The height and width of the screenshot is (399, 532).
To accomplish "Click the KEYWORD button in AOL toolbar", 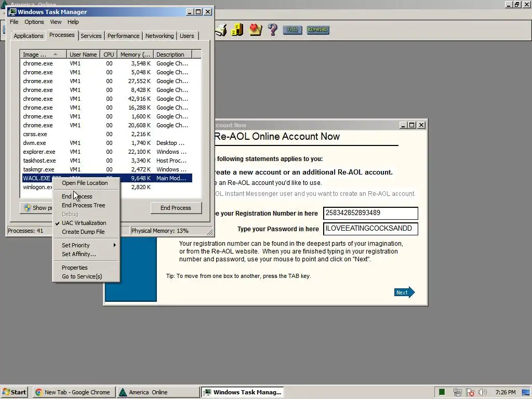I will point(317,30).
